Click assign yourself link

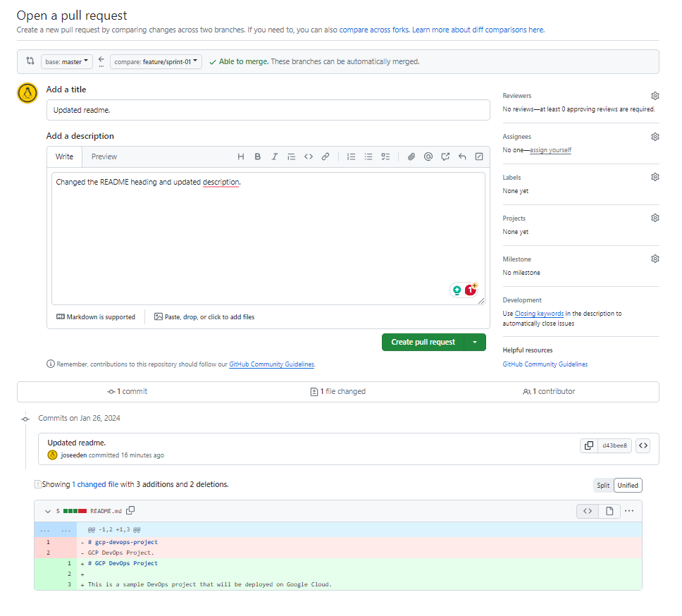[x=550, y=150]
